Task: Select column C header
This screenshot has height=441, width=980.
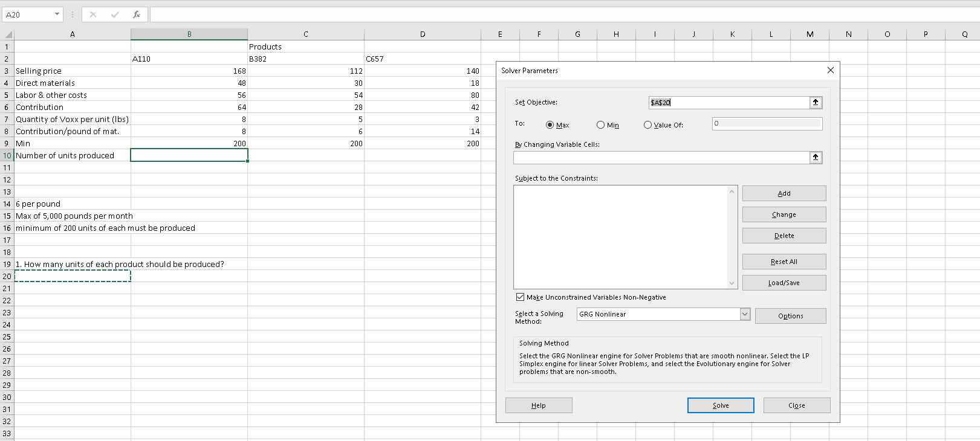Action: click(x=306, y=34)
